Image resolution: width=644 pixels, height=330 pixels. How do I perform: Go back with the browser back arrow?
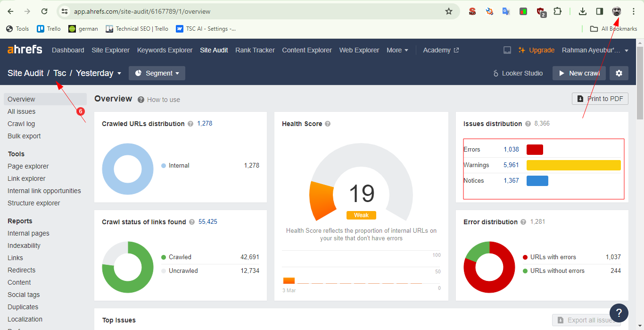point(10,11)
